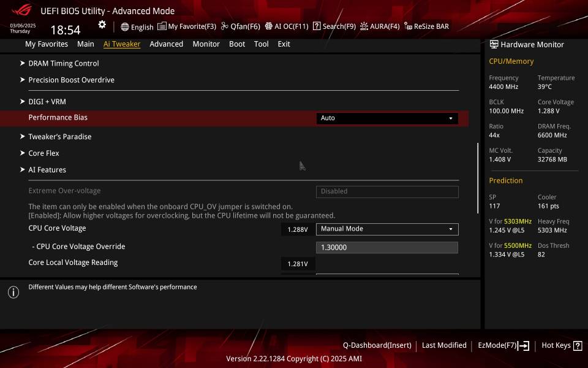The height and width of the screenshot is (368, 588).
Task: Open the Performance Bias Auto dropdown
Action: point(387,118)
